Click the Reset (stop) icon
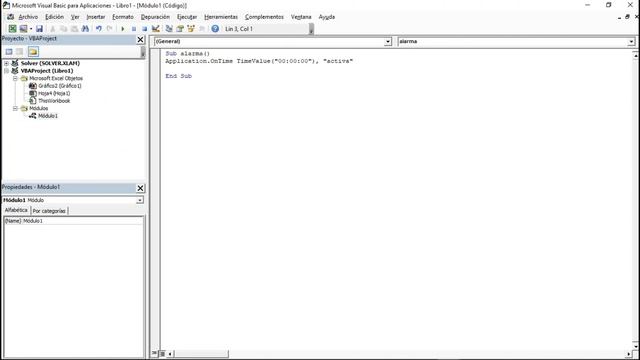 [x=144, y=29]
